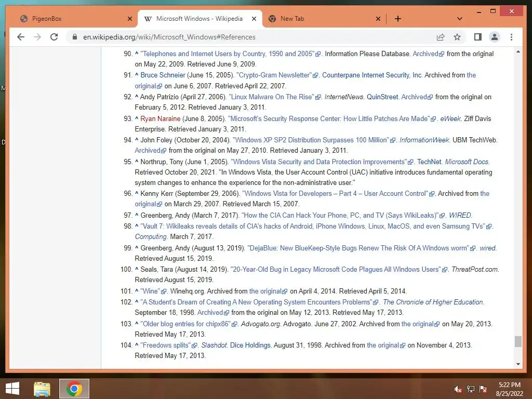Click the address bar URL
532x399 pixels.
click(x=169, y=37)
